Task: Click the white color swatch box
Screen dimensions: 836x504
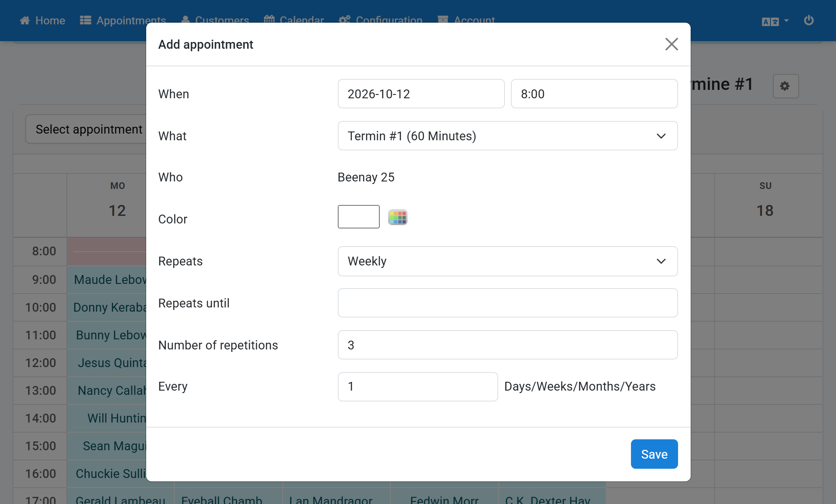Action: coord(358,217)
